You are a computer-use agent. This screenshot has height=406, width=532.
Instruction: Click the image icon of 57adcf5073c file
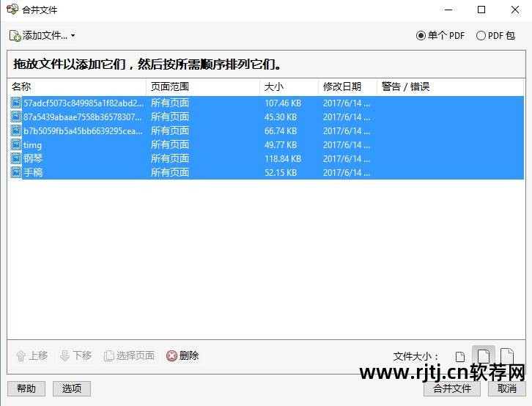15,103
